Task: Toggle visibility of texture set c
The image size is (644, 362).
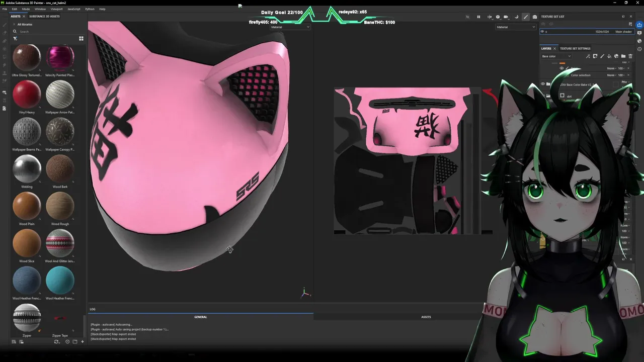Action: [x=542, y=32]
